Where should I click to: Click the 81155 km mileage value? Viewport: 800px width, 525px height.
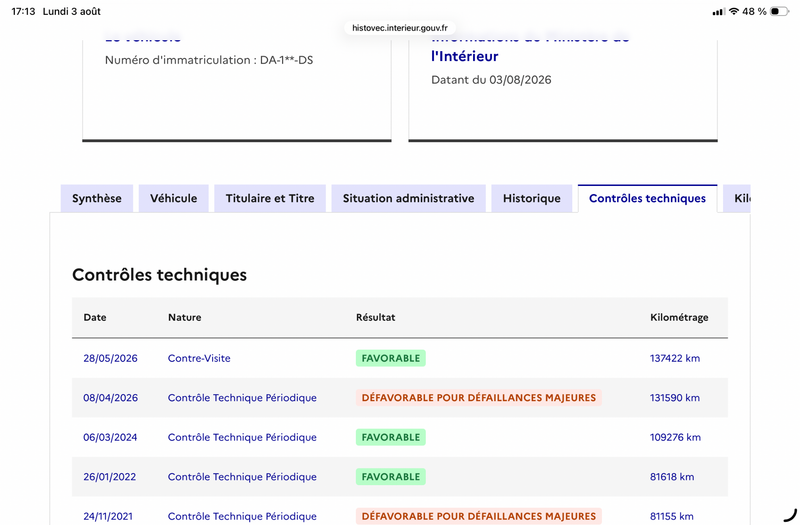coord(671,516)
